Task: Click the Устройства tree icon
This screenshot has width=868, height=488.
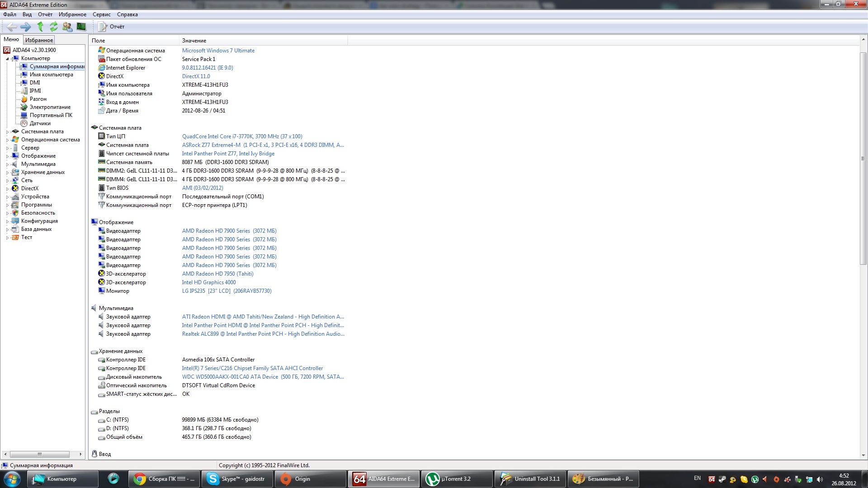Action: [x=15, y=197]
